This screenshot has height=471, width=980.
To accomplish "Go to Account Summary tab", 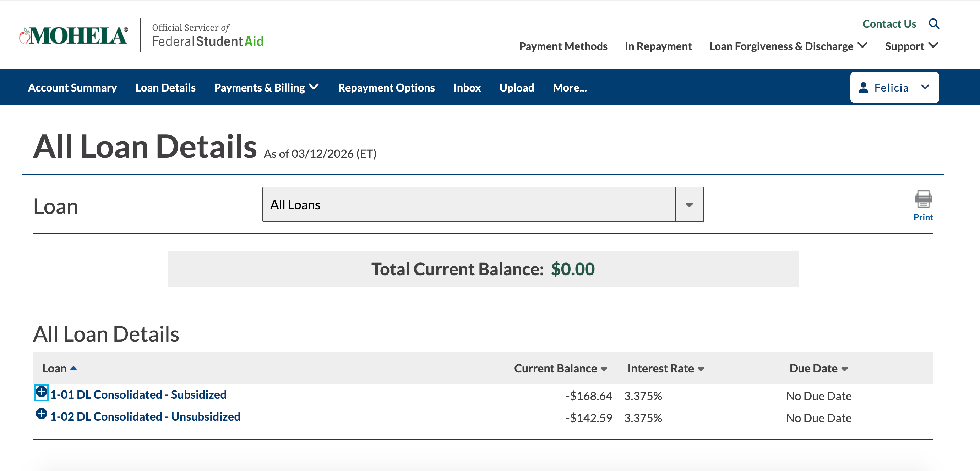I will [x=72, y=88].
